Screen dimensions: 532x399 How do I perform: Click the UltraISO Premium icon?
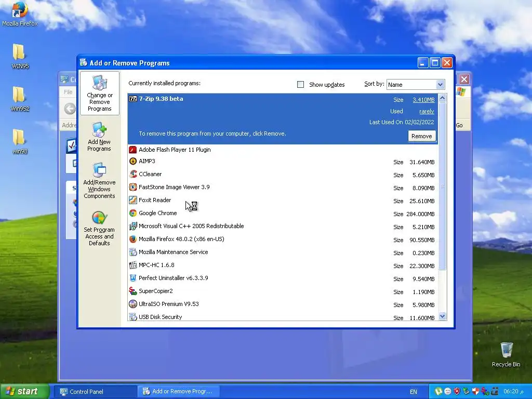pos(133,304)
